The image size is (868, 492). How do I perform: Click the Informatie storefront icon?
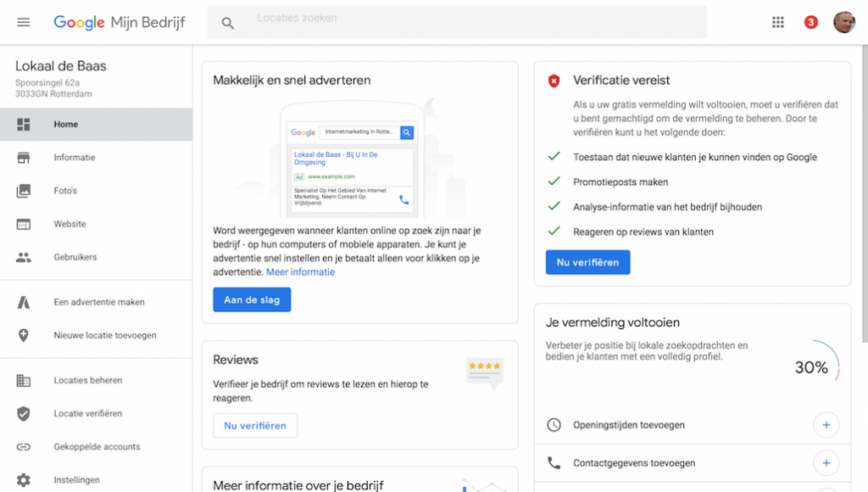click(x=23, y=157)
